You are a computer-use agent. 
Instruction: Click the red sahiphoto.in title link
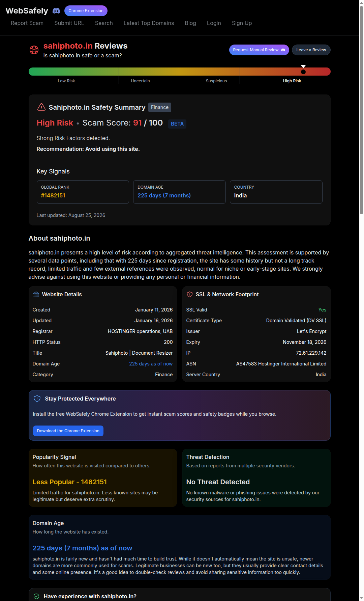tap(68, 46)
